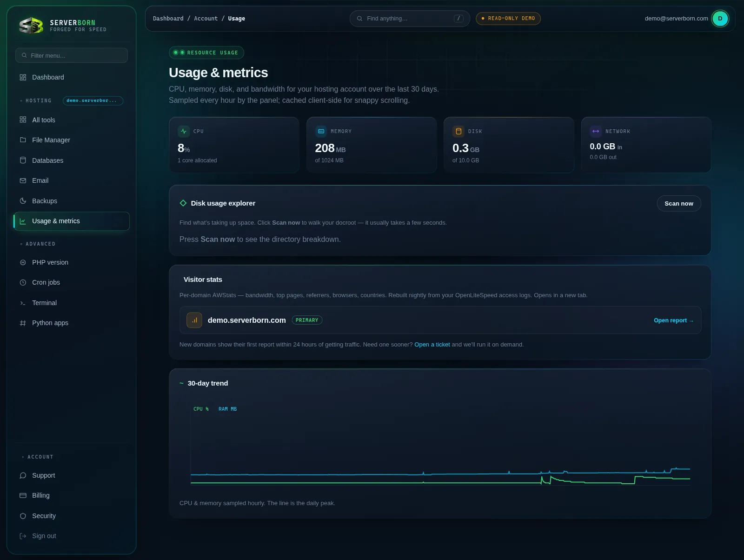Click the CPU pulse icon on card
Screen dimensions: 744x560
click(184, 131)
